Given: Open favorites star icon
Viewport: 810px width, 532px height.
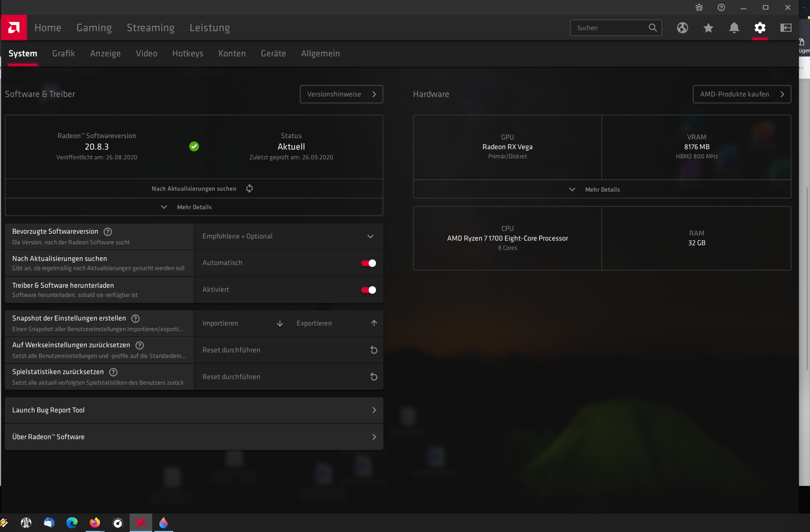Looking at the screenshot, I should [708, 28].
